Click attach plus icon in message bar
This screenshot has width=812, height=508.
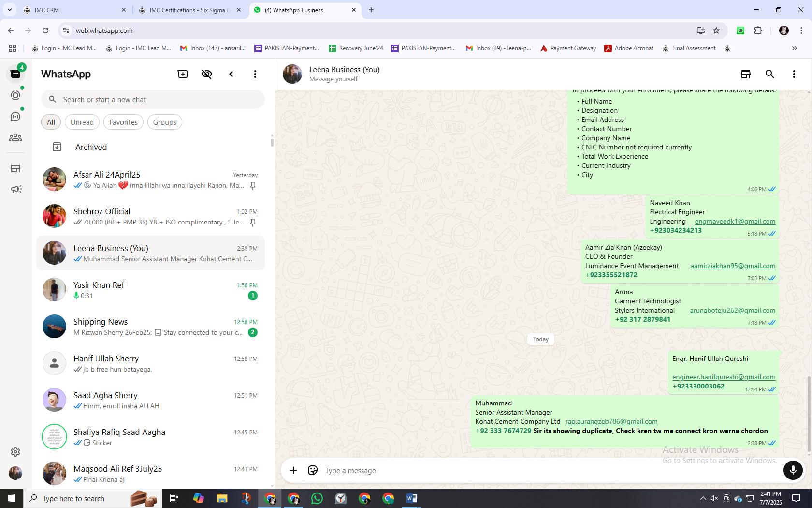(293, 470)
